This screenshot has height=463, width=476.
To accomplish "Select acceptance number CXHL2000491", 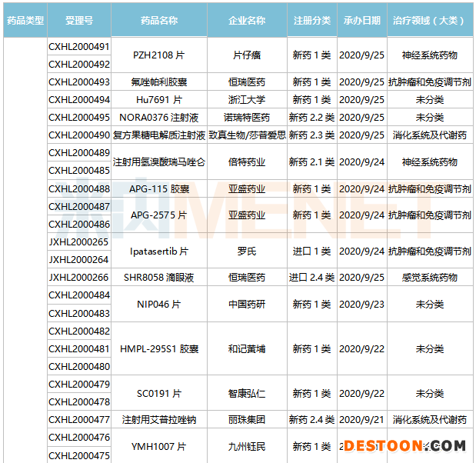I will [x=79, y=46].
